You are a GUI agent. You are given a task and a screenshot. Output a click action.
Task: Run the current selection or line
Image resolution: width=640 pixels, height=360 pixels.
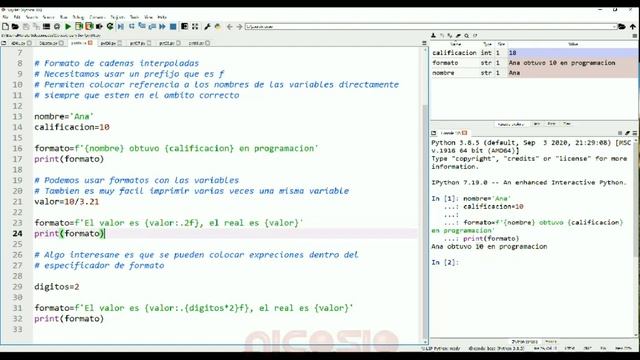coord(99,27)
